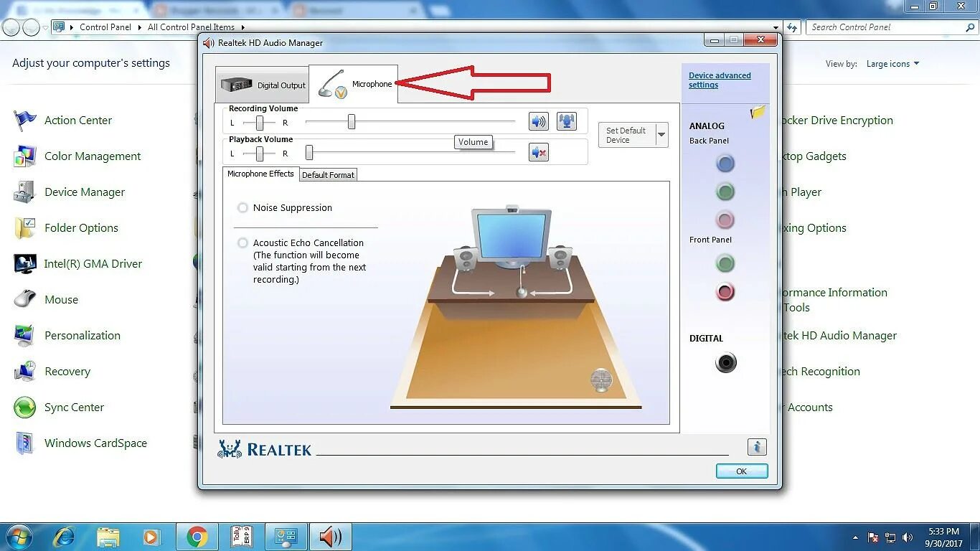Click the grille icon in room illustration
This screenshot has width=980, height=551.
[601, 380]
